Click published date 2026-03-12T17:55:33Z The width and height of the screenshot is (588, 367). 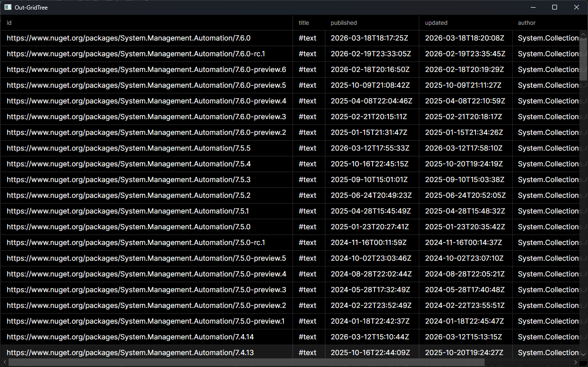[370, 148]
